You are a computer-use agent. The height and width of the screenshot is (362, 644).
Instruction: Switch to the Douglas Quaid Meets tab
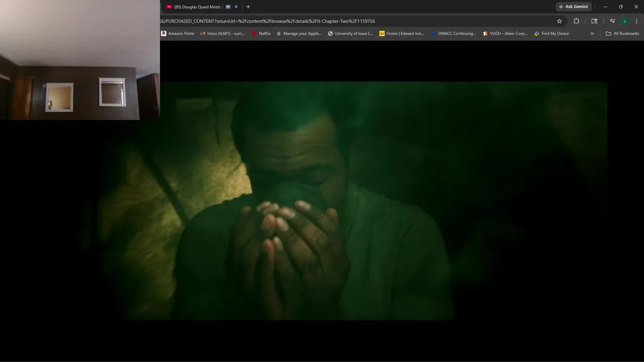click(197, 7)
